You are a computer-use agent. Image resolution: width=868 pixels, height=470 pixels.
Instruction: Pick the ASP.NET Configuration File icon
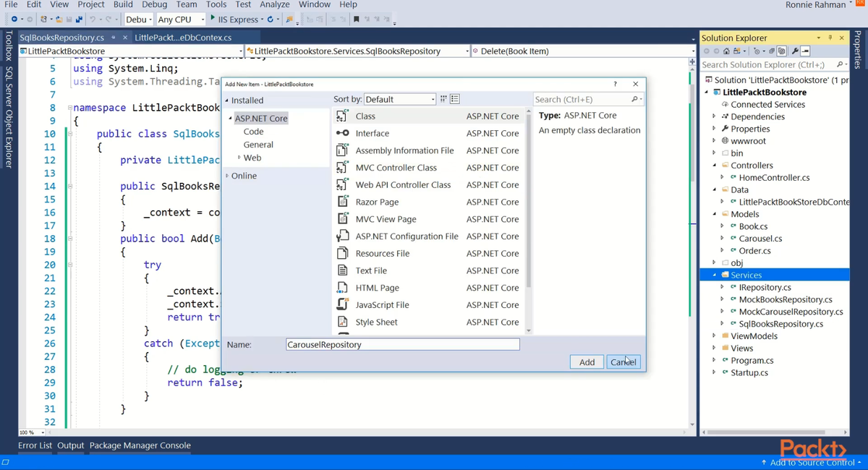click(343, 236)
